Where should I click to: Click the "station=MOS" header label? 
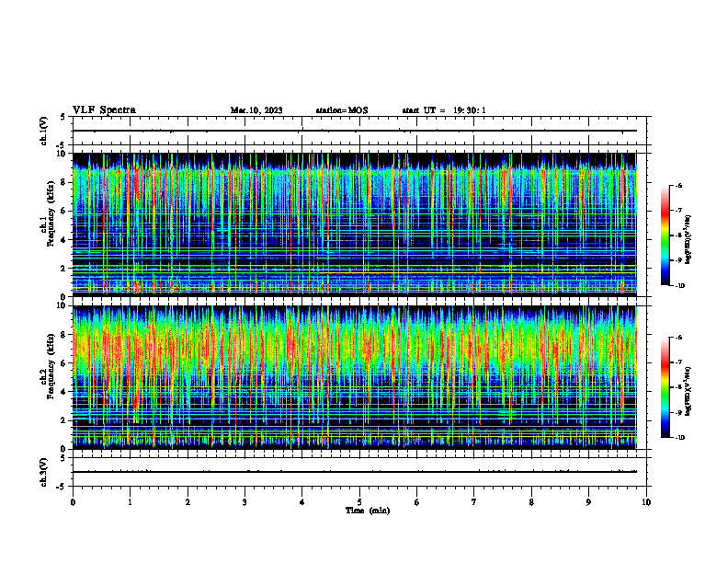pos(342,110)
